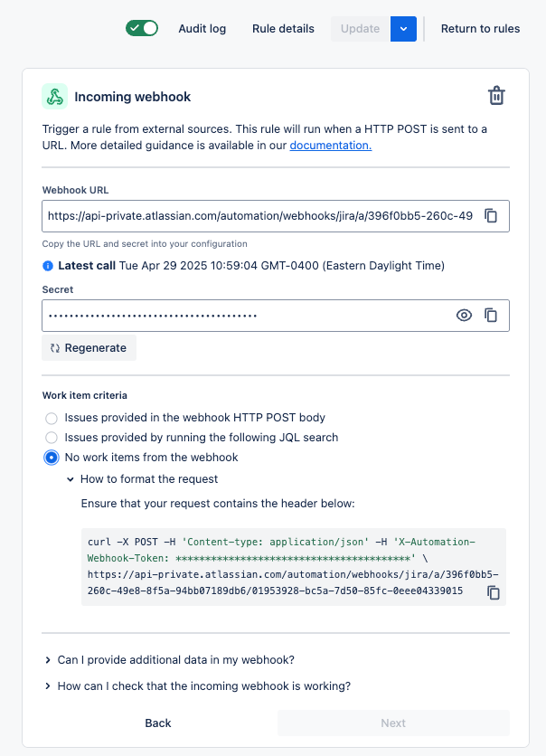Open the Audit log tab
The height and width of the screenshot is (756, 546).
point(202,28)
